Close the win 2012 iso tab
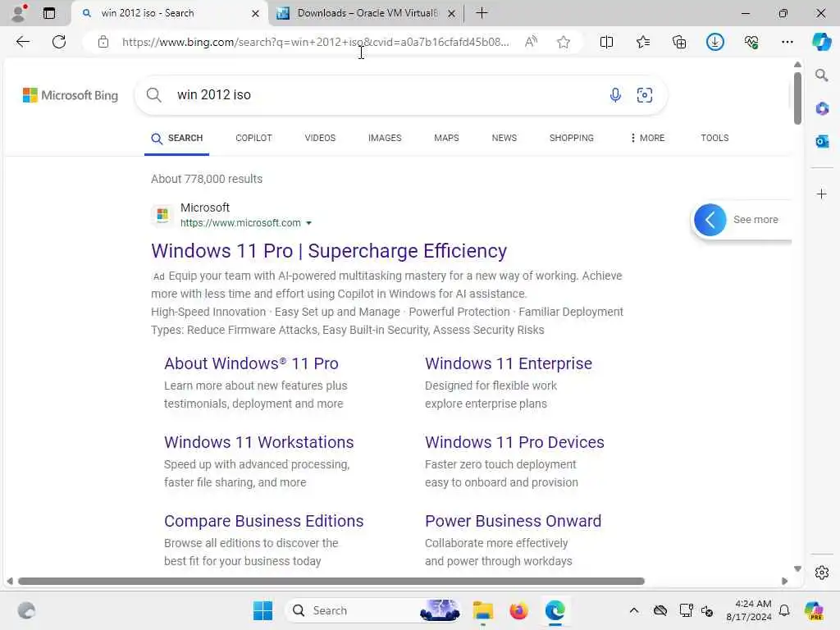The height and width of the screenshot is (630, 840). pyautogui.click(x=256, y=13)
